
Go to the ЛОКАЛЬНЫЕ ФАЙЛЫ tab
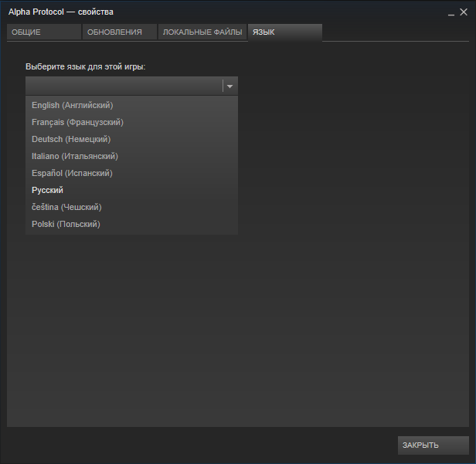(202, 32)
